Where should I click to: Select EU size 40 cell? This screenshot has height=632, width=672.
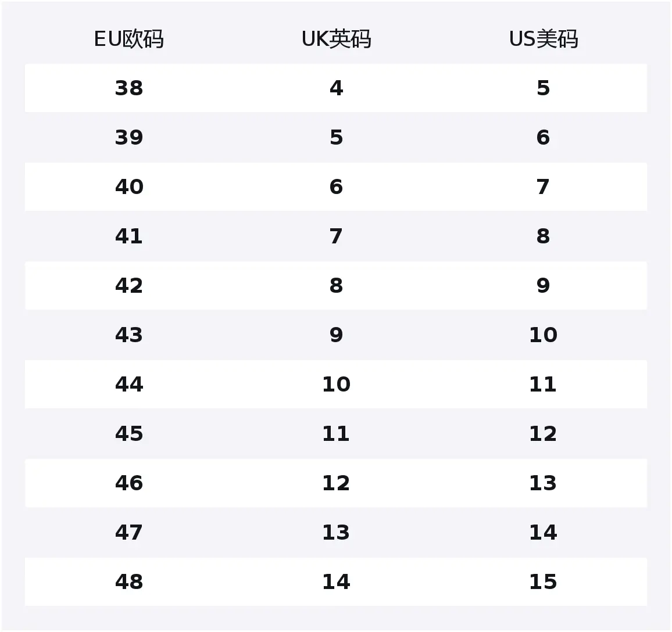click(128, 186)
